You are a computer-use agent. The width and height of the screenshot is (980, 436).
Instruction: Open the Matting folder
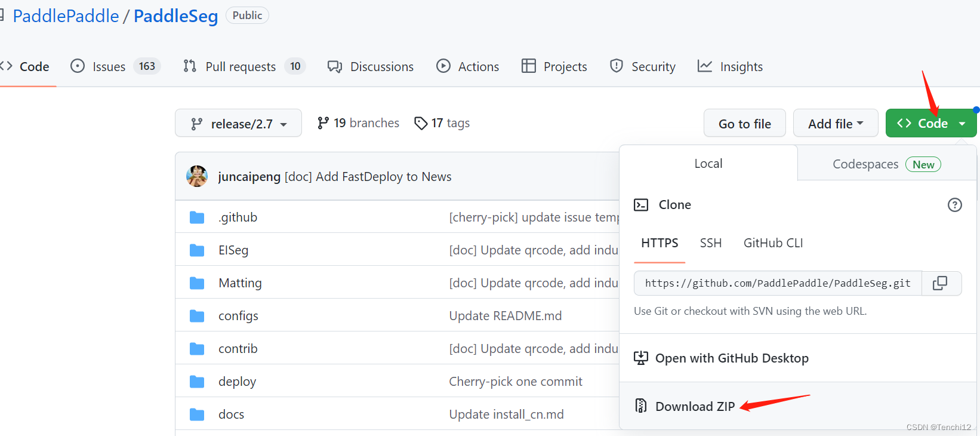point(240,283)
